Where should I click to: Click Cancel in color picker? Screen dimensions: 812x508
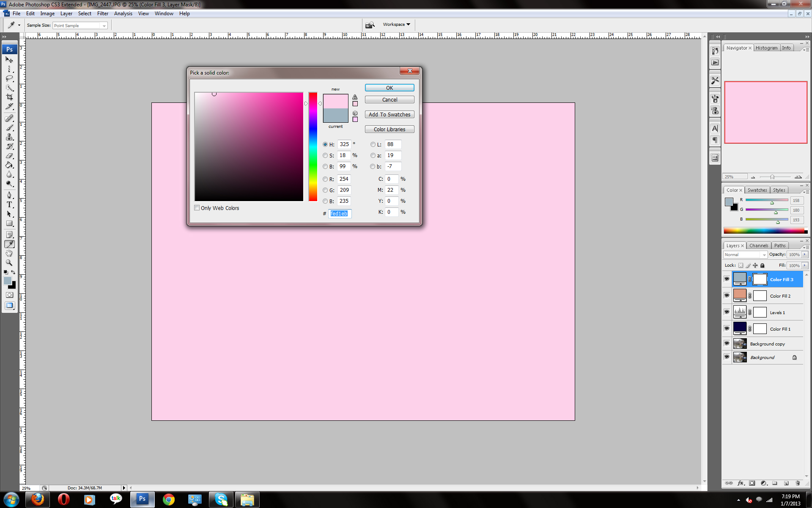point(390,99)
